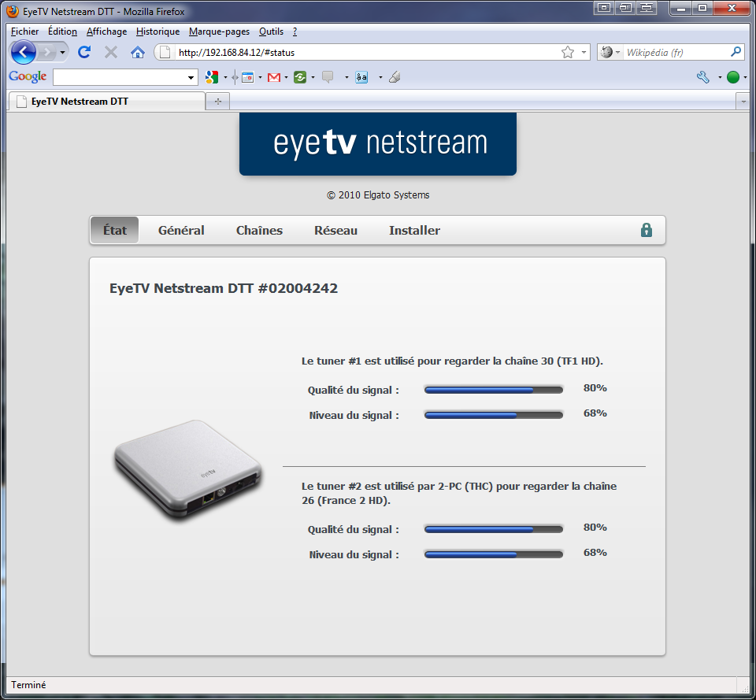Image resolution: width=756 pixels, height=700 pixels.
Task: Click the Google Calendar toolbar icon
Action: click(x=247, y=77)
